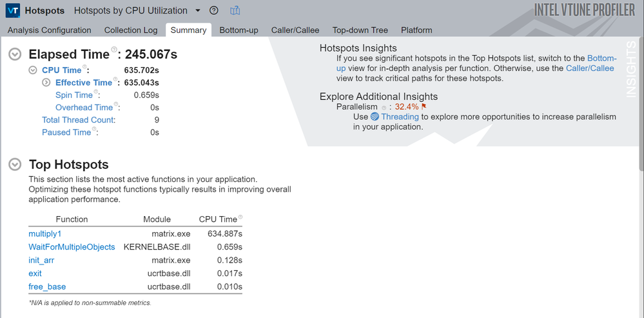Click the Paused Time link
The height and width of the screenshot is (318, 644).
[66, 132]
